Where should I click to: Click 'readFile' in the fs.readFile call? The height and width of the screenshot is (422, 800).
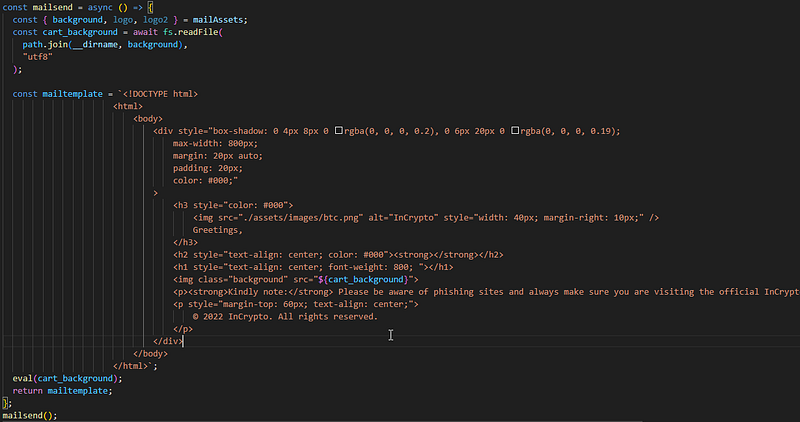point(198,32)
